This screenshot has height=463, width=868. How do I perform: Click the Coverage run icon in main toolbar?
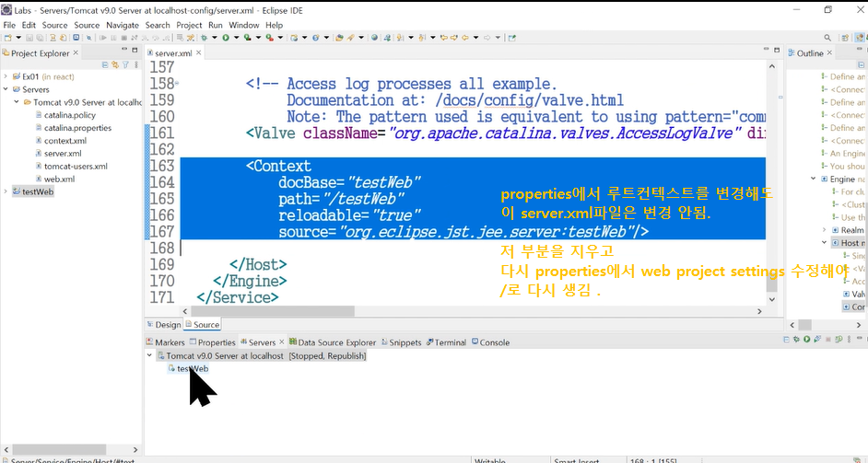coord(248,38)
